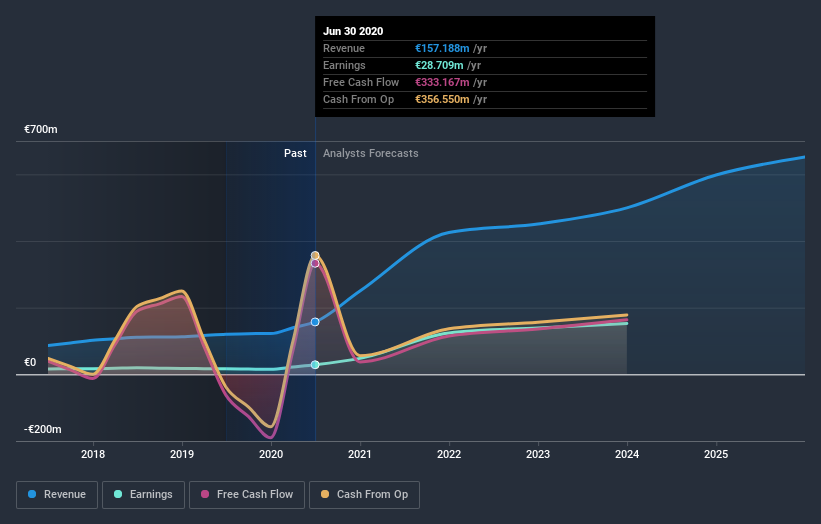Click the Revenue value €157.188m in tooltip
821x524 pixels.
(442, 48)
